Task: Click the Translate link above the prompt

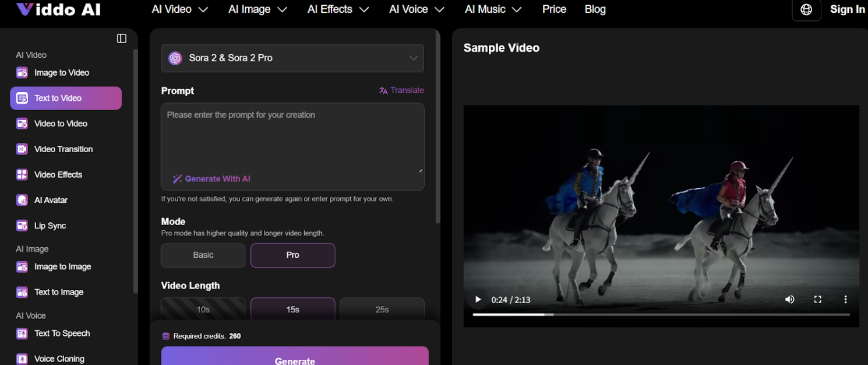Action: (401, 90)
